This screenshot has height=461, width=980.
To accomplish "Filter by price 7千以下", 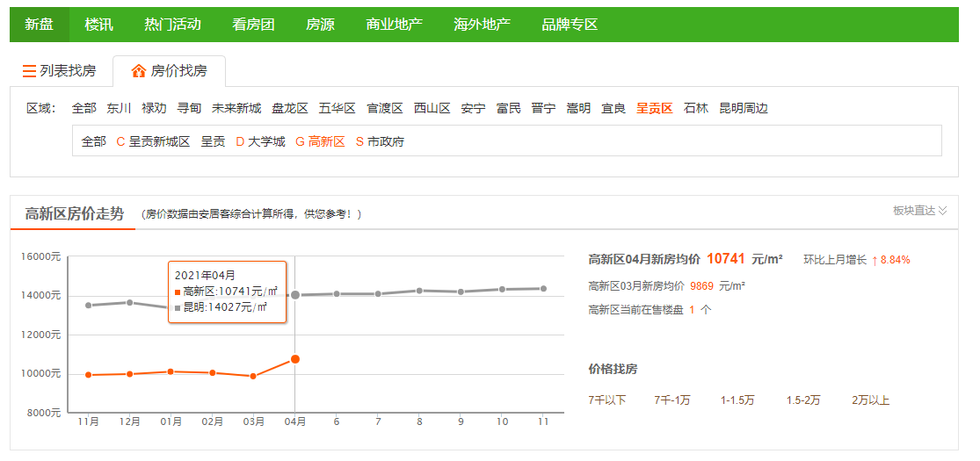I will pos(607,400).
